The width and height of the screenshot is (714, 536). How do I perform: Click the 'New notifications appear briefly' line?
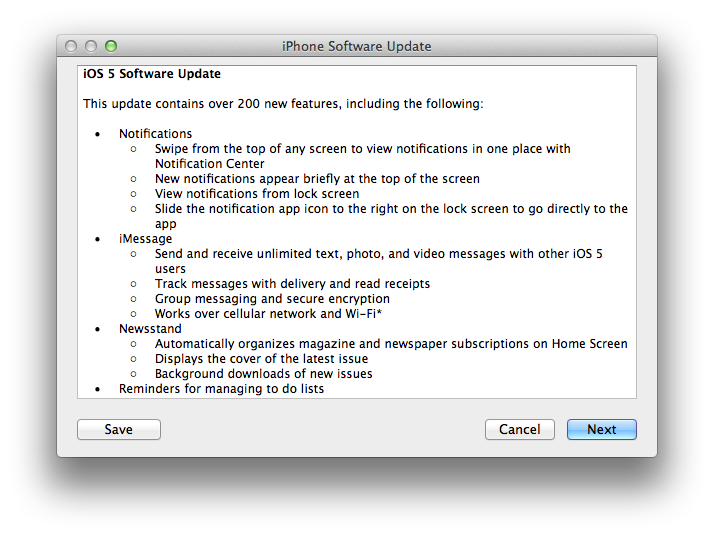tap(317, 179)
